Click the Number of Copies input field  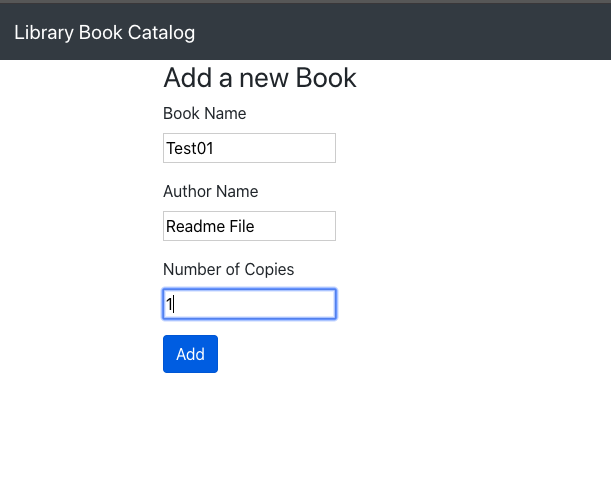pyautogui.click(x=249, y=304)
